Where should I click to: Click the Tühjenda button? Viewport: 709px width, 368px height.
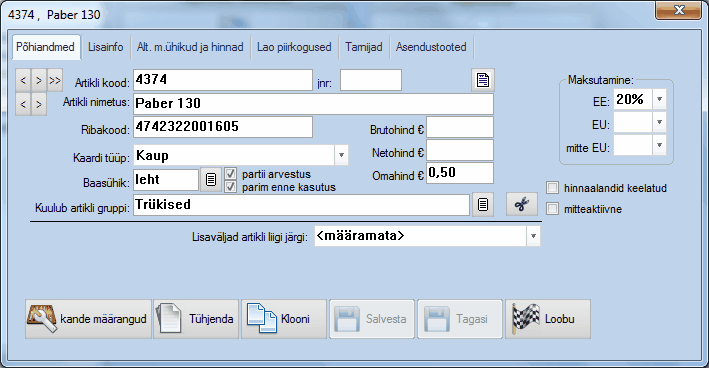196,319
